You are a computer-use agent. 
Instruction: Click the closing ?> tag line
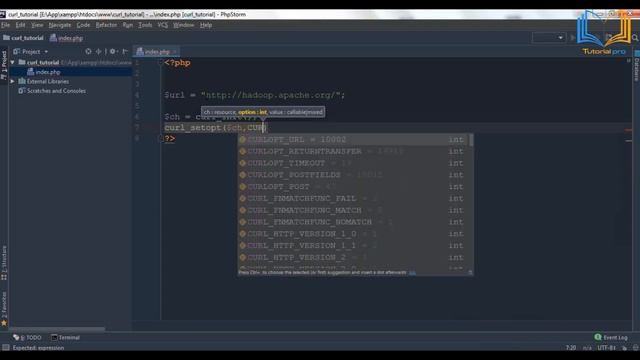pos(170,138)
